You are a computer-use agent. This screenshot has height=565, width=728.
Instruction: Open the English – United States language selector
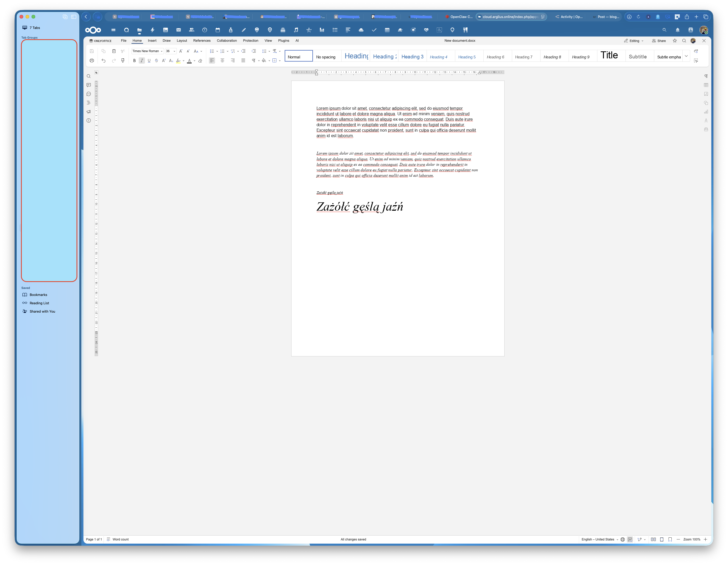coord(598,539)
